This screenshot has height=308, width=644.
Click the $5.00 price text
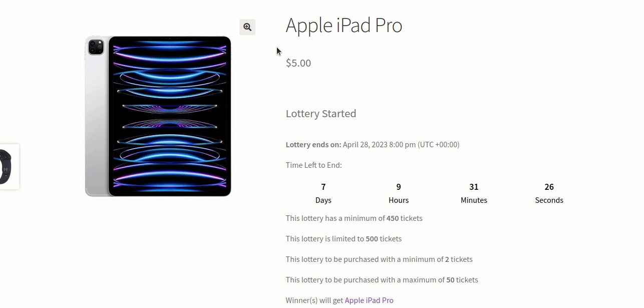298,63
